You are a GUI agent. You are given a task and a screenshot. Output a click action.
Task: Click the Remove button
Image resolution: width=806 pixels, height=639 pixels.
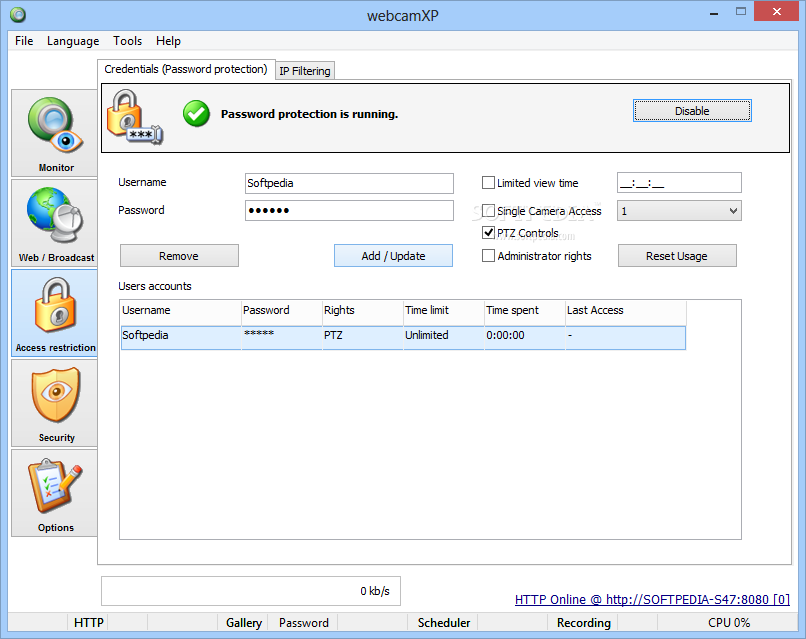(x=179, y=256)
